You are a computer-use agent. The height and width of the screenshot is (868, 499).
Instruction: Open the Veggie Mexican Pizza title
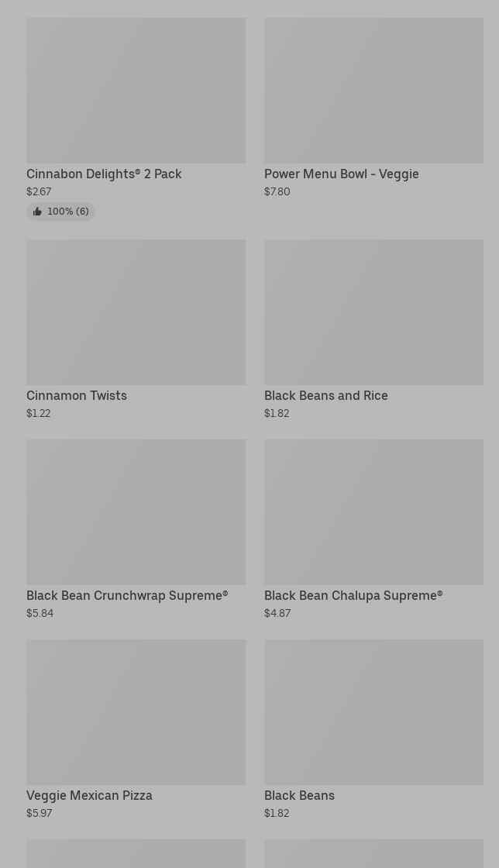click(x=89, y=796)
